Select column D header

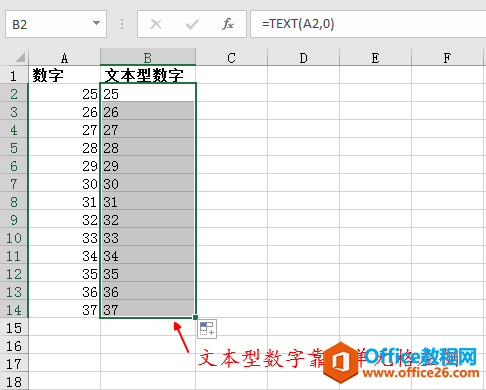coord(303,57)
